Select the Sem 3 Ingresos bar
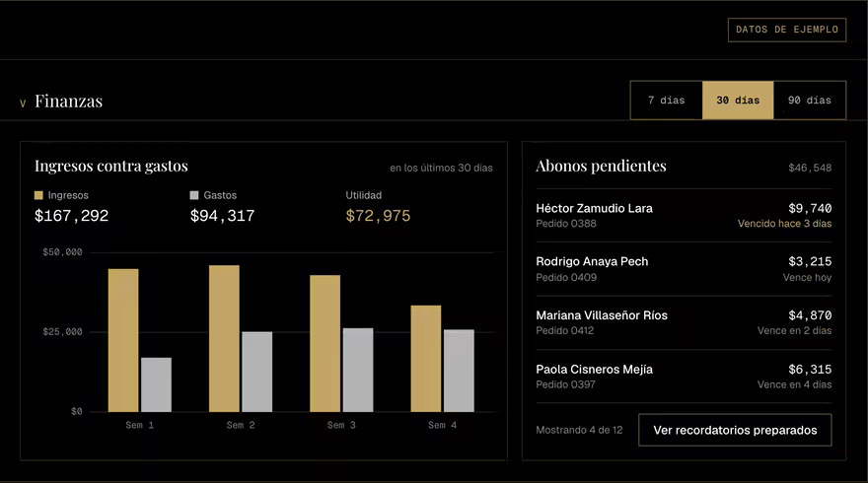The height and width of the screenshot is (483, 868). coord(325,344)
